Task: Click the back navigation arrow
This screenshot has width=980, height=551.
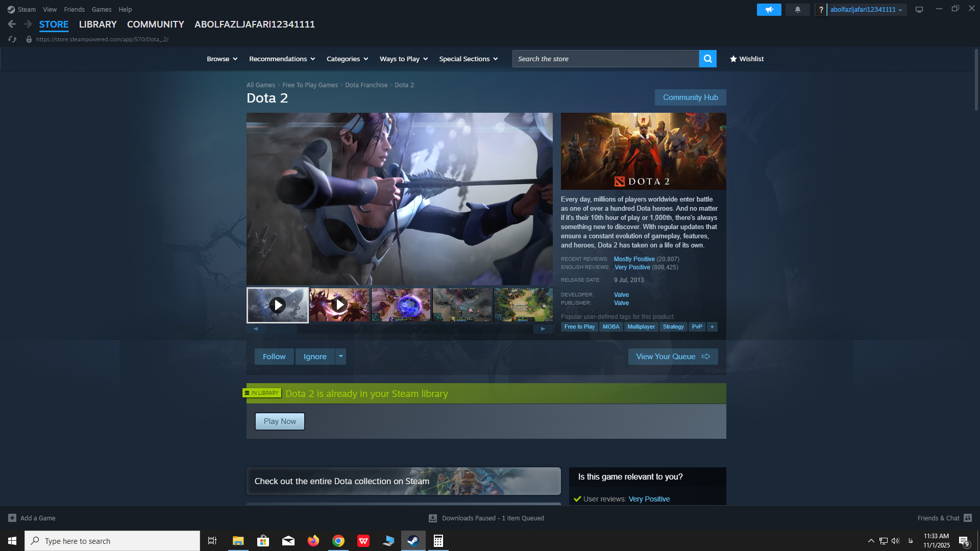Action: [x=11, y=23]
